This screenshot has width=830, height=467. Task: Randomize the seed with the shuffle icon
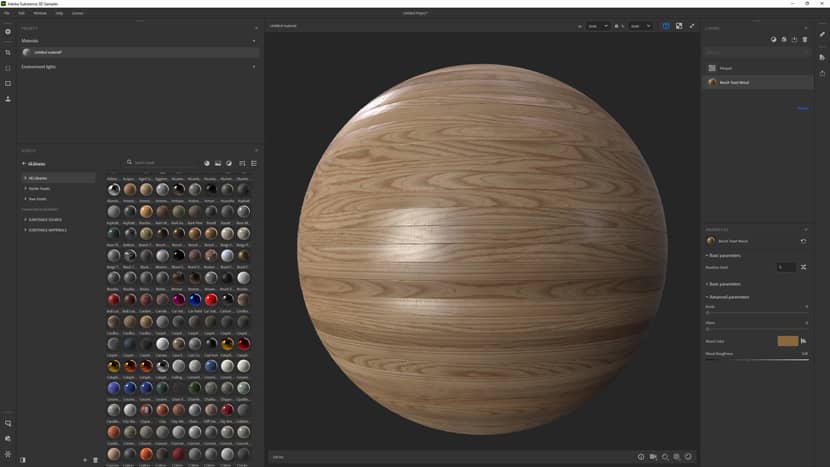point(804,267)
